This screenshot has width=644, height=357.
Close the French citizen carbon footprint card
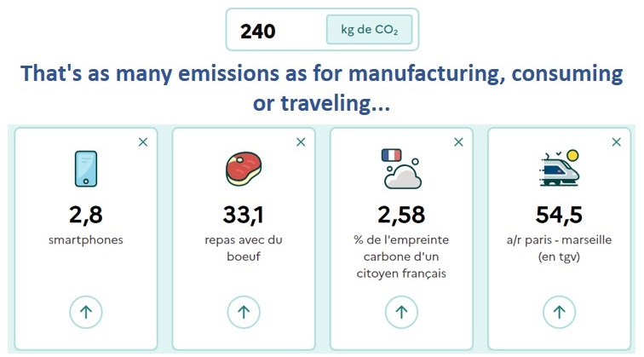coord(458,142)
